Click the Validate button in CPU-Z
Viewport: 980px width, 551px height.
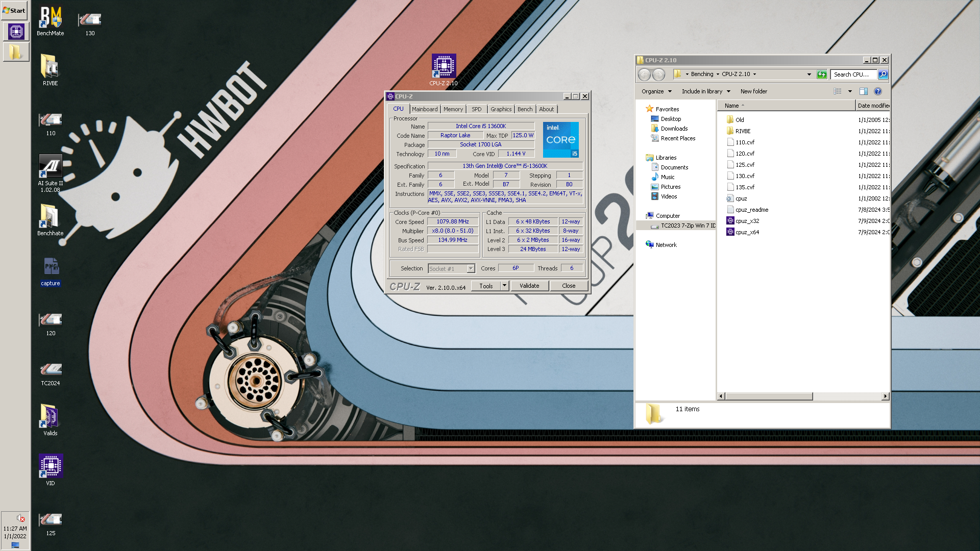(529, 286)
